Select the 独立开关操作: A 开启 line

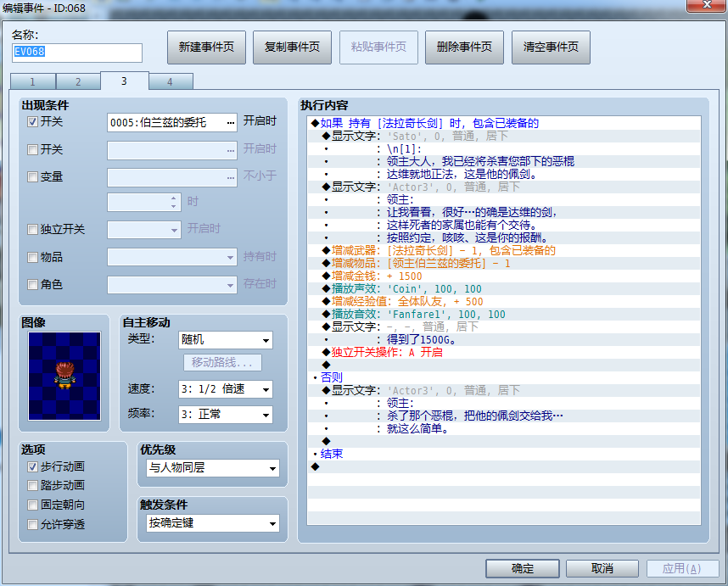pyautogui.click(x=504, y=353)
